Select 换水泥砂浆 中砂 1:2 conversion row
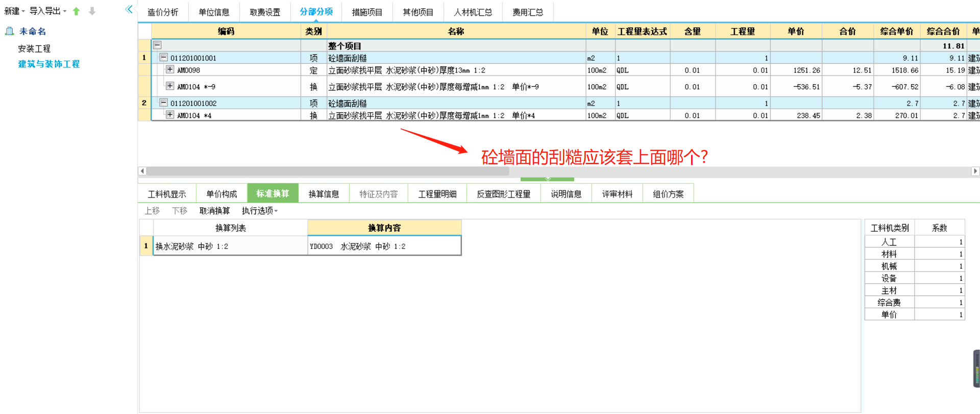 click(x=230, y=246)
